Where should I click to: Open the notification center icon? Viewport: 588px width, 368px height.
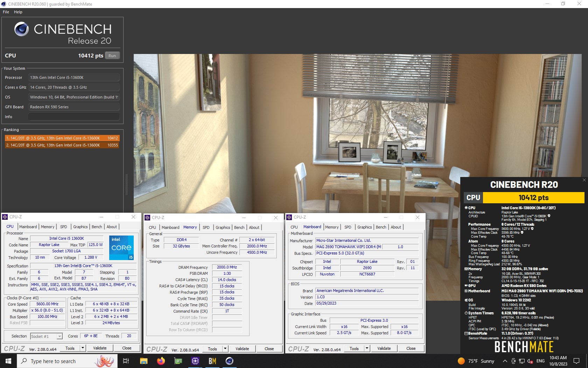(576, 361)
